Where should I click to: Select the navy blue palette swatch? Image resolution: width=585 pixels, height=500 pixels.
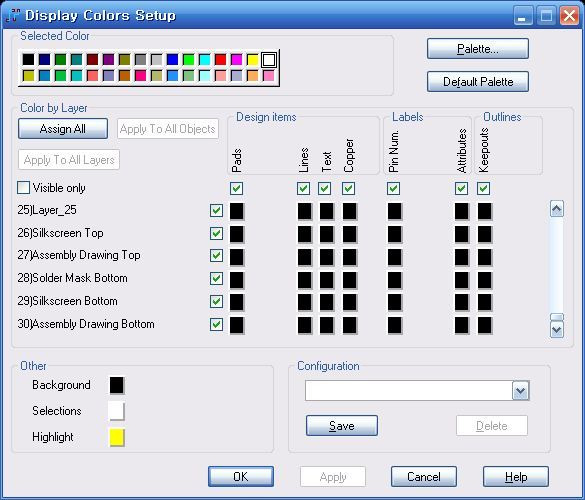coord(44,60)
